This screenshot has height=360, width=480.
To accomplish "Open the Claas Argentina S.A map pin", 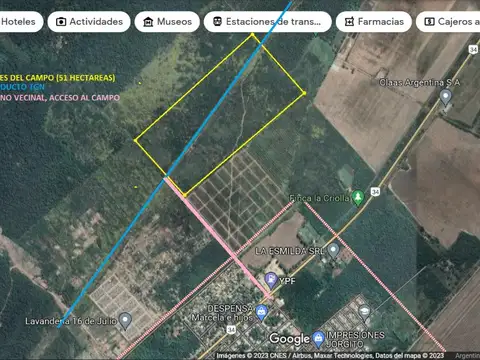I will (x=446, y=98).
